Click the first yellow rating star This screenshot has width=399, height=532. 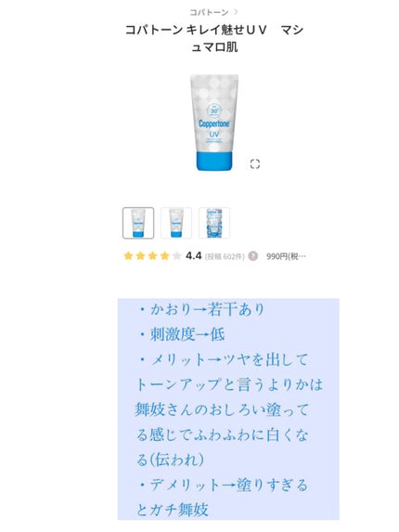(x=128, y=256)
